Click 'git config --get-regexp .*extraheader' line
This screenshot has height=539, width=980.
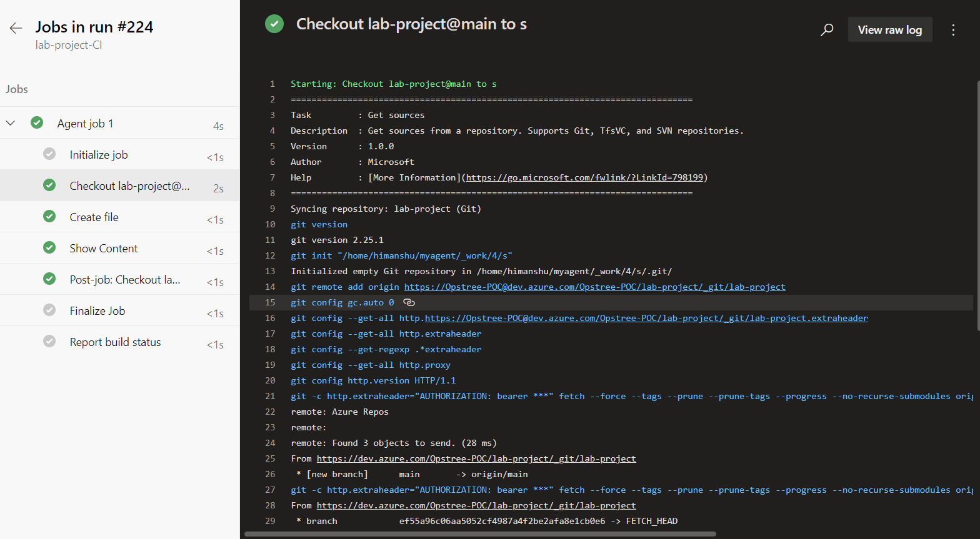point(386,349)
